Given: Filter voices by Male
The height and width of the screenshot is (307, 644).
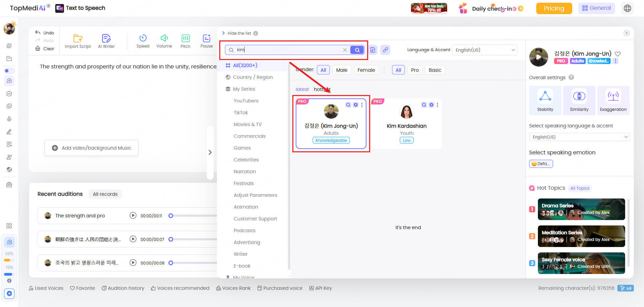Looking at the screenshot, I should pyautogui.click(x=342, y=70).
